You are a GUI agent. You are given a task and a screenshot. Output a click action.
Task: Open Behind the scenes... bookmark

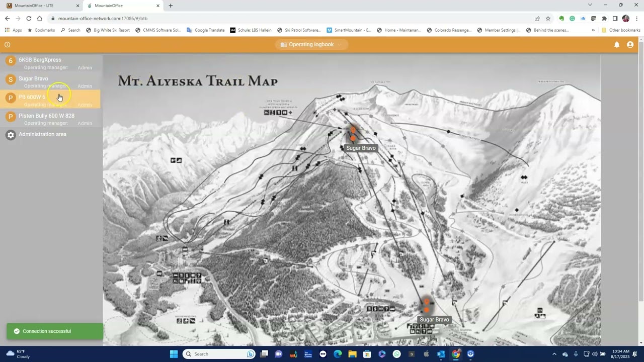[x=547, y=30]
